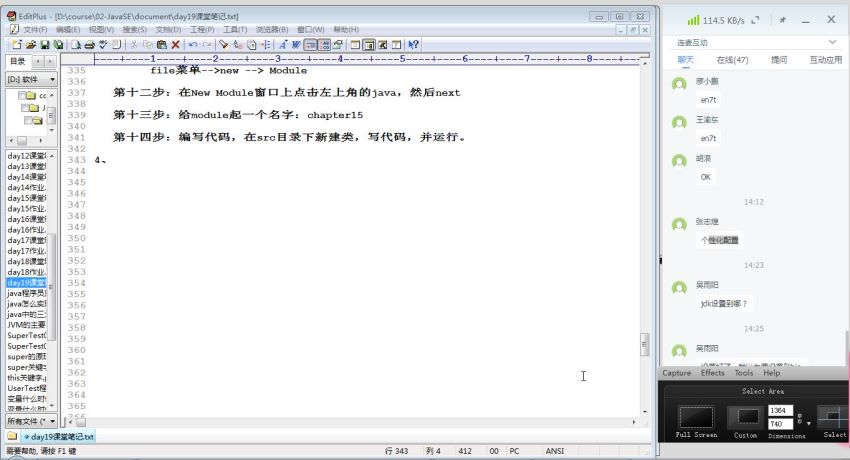Click the Paste clipboard toolbar icon
Image resolution: width=850 pixels, height=460 pixels.
click(161, 44)
